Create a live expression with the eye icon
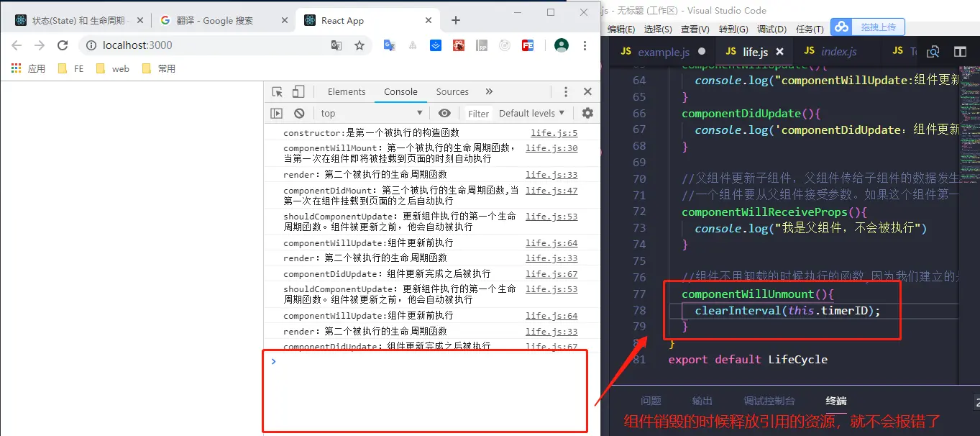The image size is (980, 436). tap(445, 113)
